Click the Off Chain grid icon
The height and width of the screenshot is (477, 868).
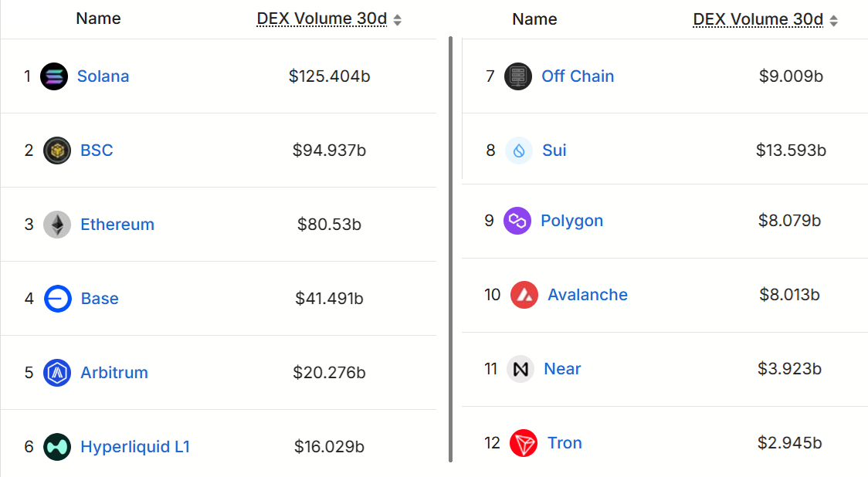(518, 76)
